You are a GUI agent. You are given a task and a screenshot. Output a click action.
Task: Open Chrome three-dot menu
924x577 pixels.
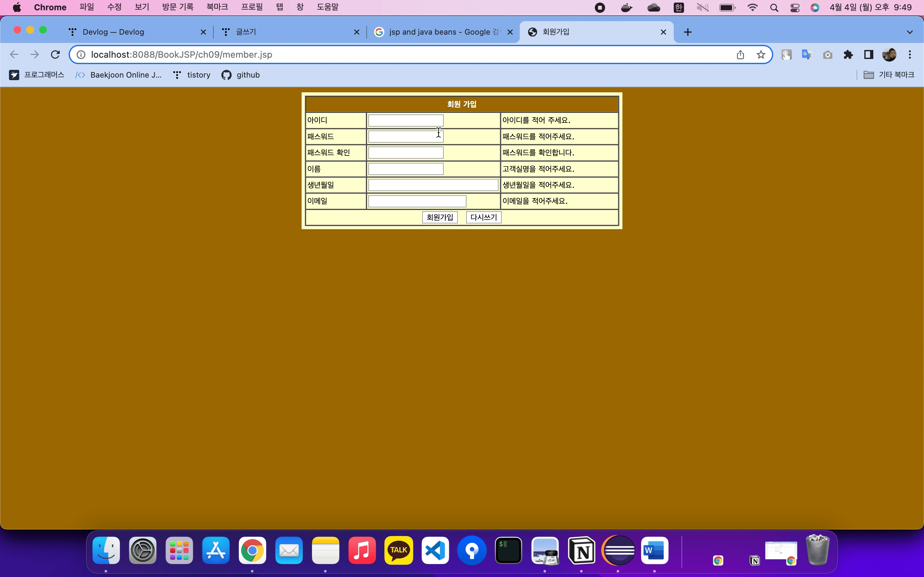(910, 54)
